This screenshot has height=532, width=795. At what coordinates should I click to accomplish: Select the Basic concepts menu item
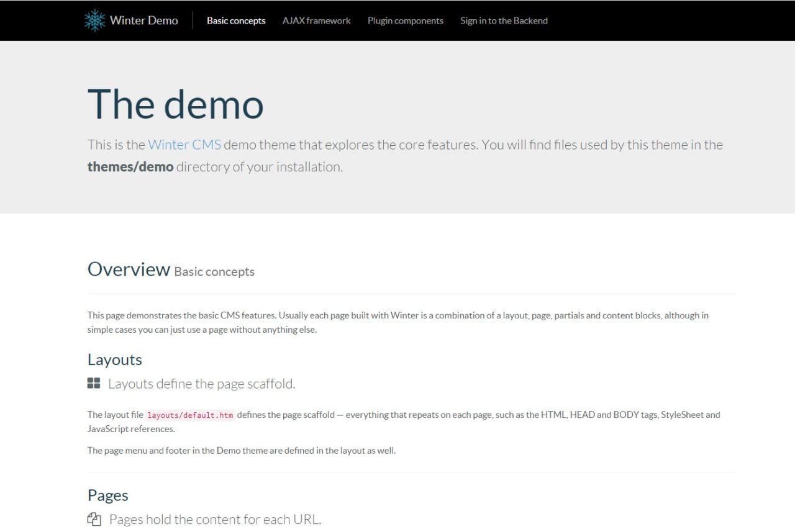(236, 20)
